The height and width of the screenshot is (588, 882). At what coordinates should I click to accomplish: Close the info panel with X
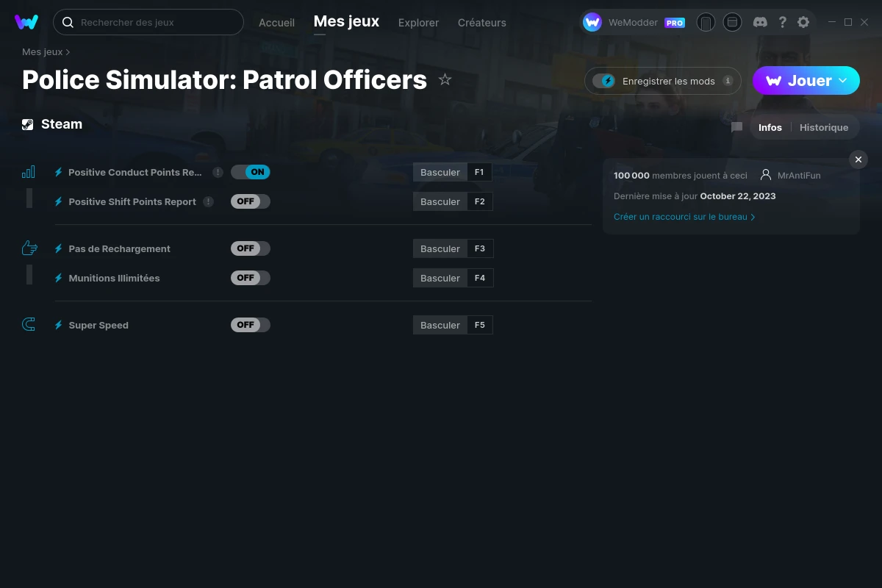[x=858, y=159]
